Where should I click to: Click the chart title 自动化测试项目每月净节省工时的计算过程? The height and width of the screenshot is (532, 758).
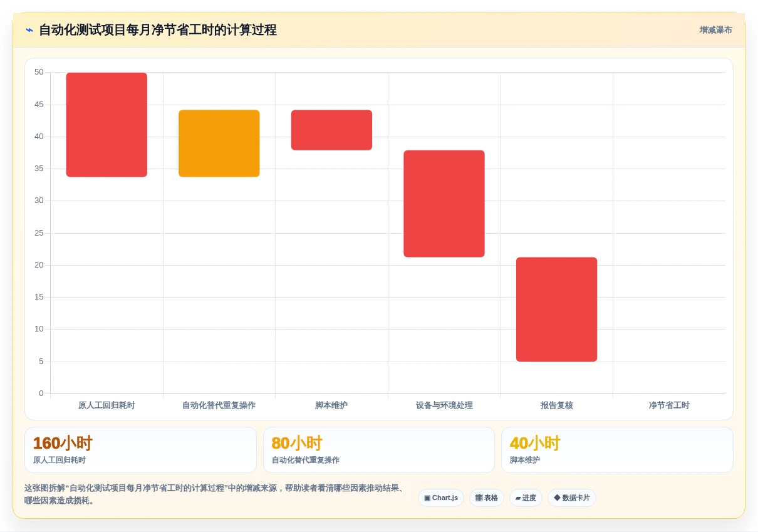coord(158,30)
